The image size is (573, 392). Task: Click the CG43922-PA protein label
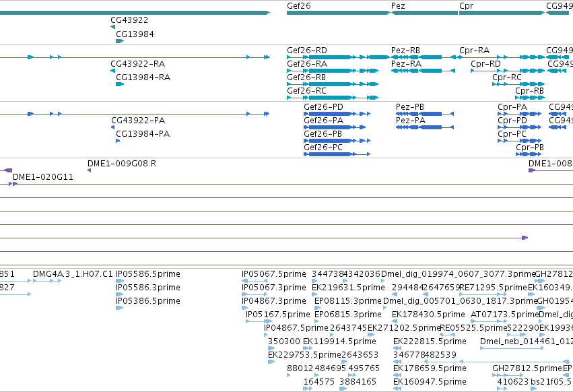138,121
